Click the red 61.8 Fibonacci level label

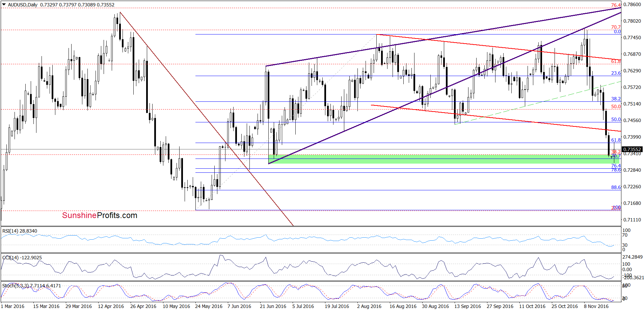(616, 61)
